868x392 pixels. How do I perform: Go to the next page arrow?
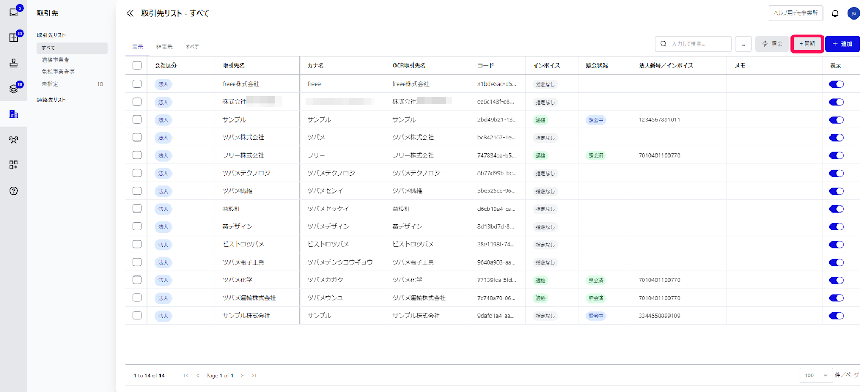coord(242,375)
